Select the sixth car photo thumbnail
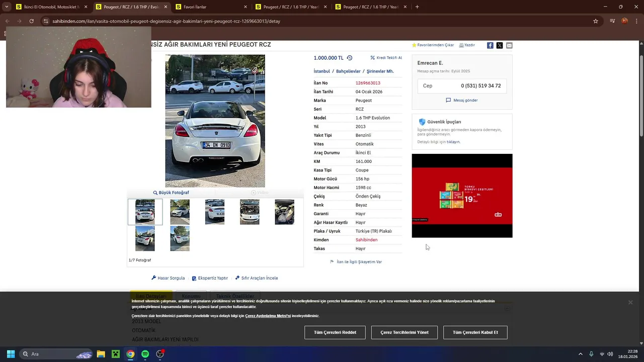 click(145, 238)
